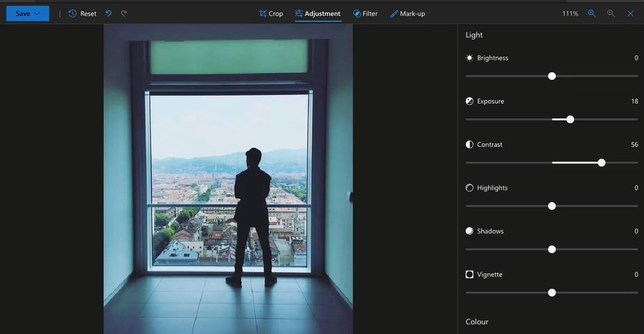This screenshot has height=334, width=644.
Task: Open the Filter tab
Action: pyautogui.click(x=365, y=13)
